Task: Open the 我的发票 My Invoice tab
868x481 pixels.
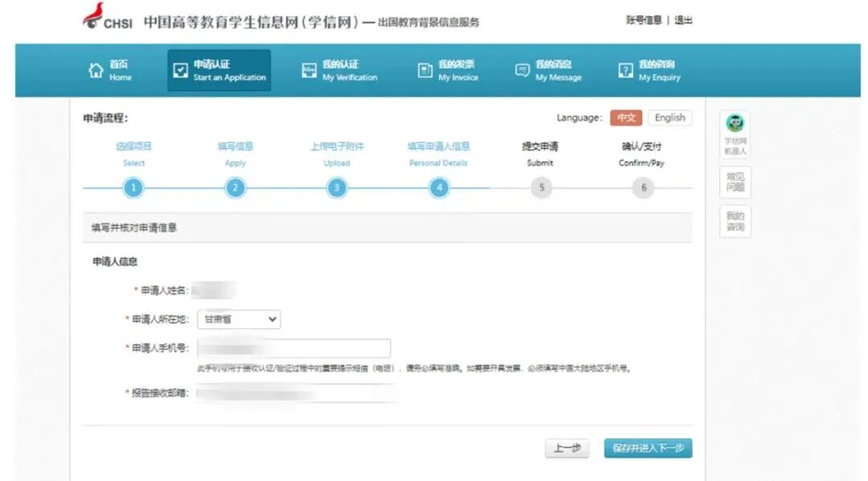Action: coord(448,70)
